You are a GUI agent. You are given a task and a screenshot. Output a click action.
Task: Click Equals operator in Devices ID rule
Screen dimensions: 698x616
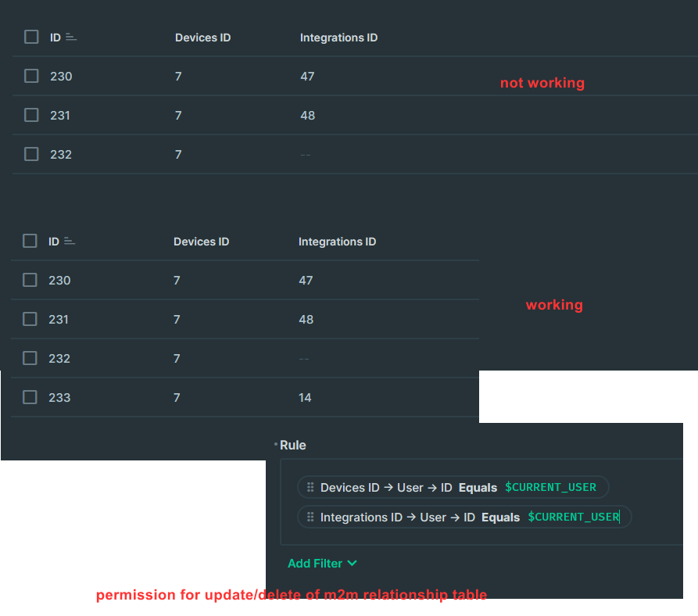[478, 488]
